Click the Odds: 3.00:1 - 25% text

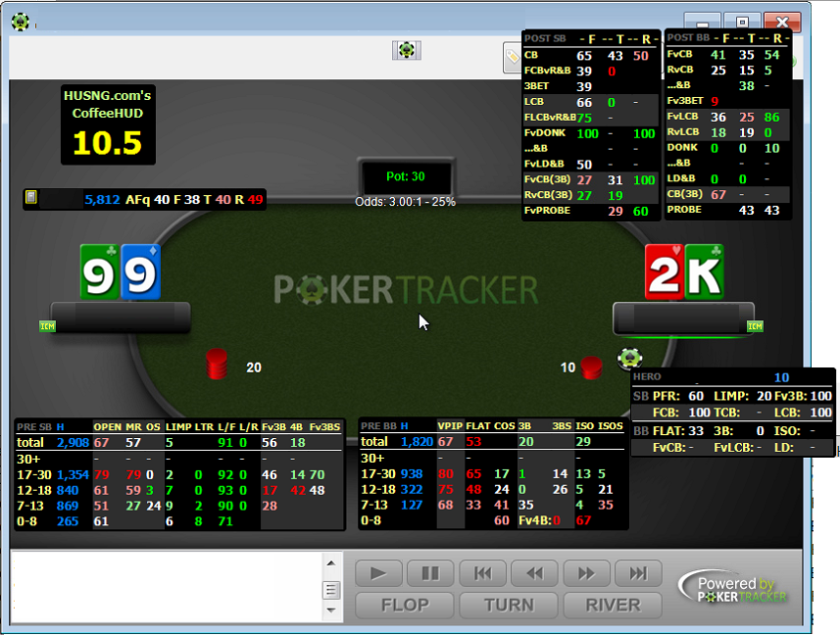click(x=405, y=202)
